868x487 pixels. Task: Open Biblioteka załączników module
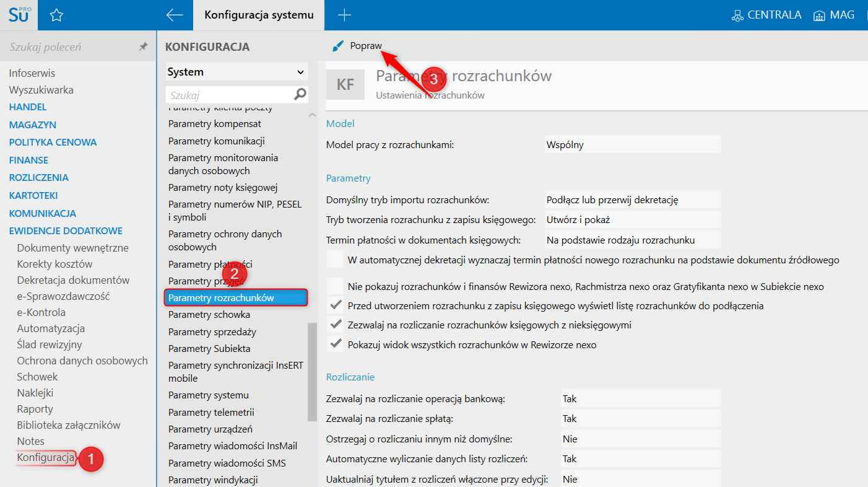click(69, 425)
